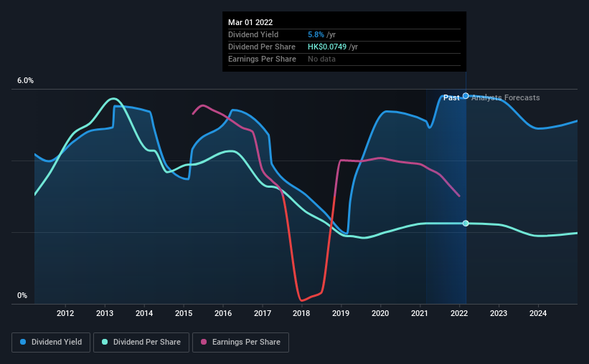Image resolution: width=589 pixels, height=364 pixels.
Task: Click the 2013 label on the x-axis
Action: 105,313
